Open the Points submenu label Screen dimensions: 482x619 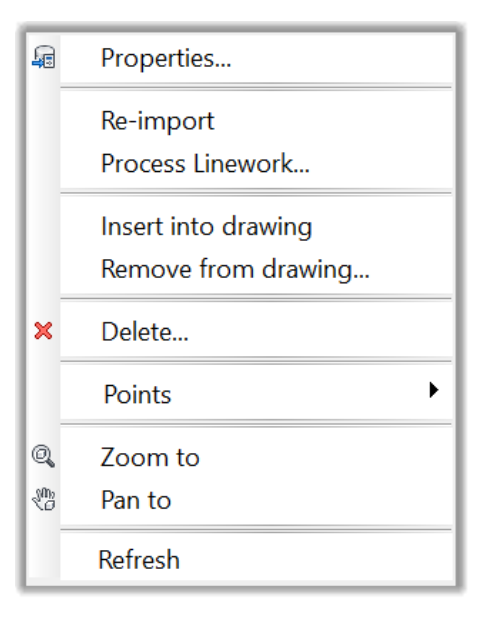tap(137, 394)
